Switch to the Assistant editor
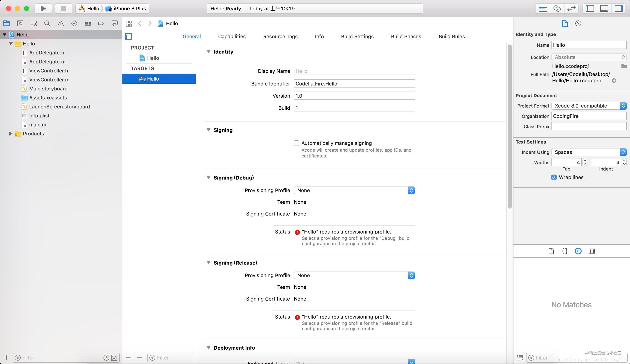Image resolution: width=630 pixels, height=364 pixels. [557, 9]
